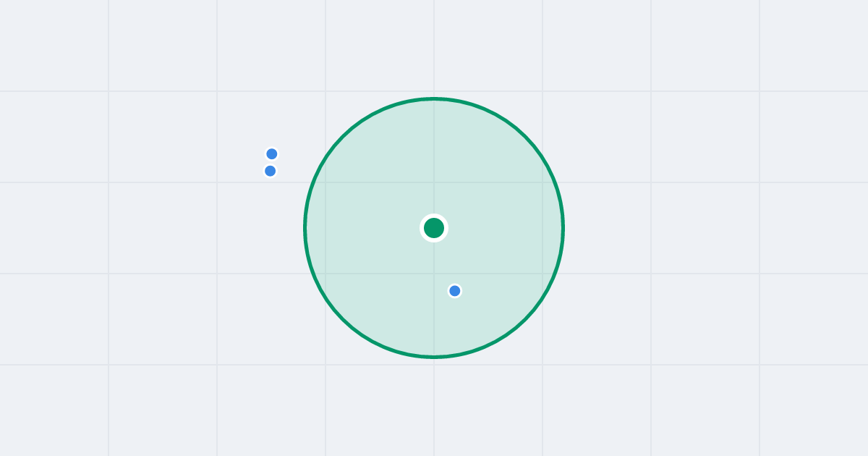Click the blue dot inside the green circle
Viewport: 868px width, 456px height.
pos(455,291)
